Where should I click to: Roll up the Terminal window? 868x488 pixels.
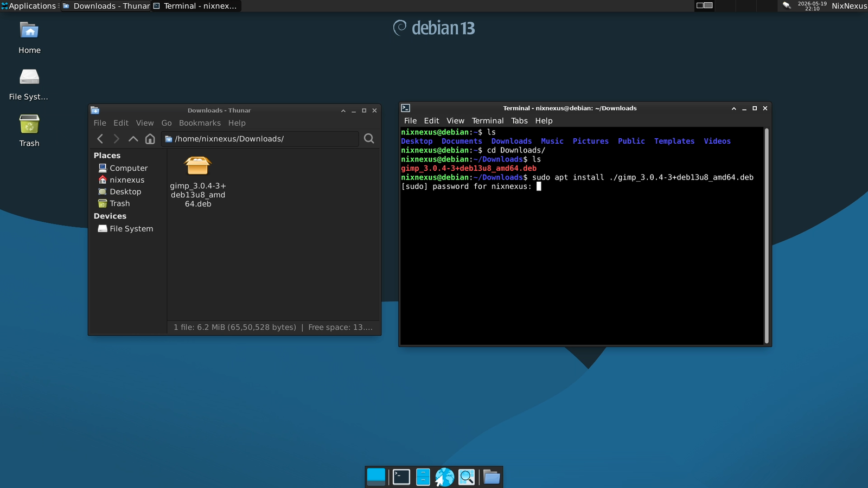(x=734, y=108)
